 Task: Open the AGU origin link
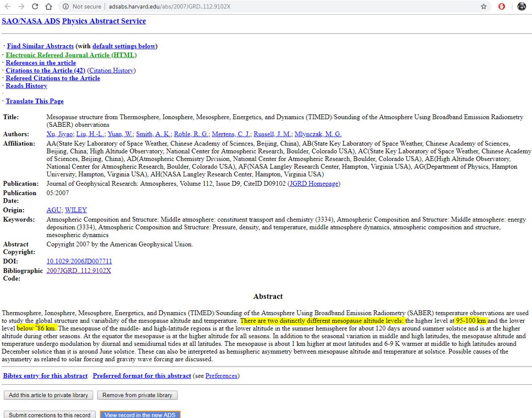pyautogui.click(x=55, y=210)
